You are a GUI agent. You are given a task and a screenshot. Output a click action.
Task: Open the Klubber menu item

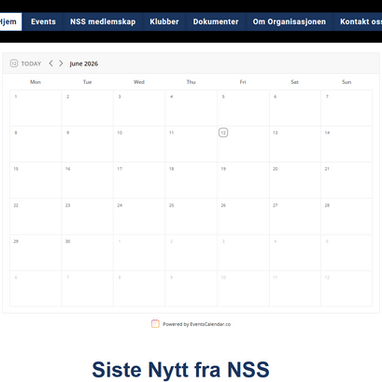(x=164, y=22)
